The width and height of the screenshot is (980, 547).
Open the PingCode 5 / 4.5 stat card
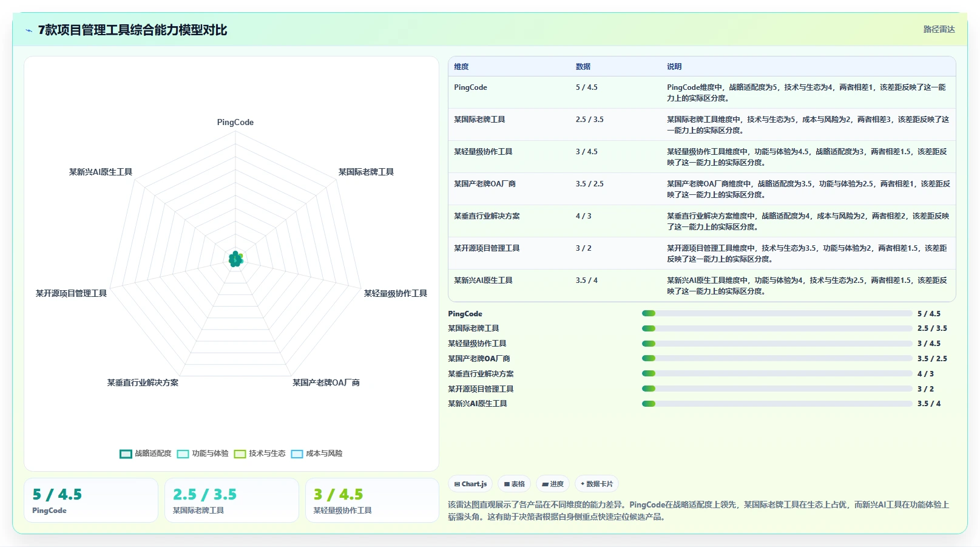click(91, 500)
